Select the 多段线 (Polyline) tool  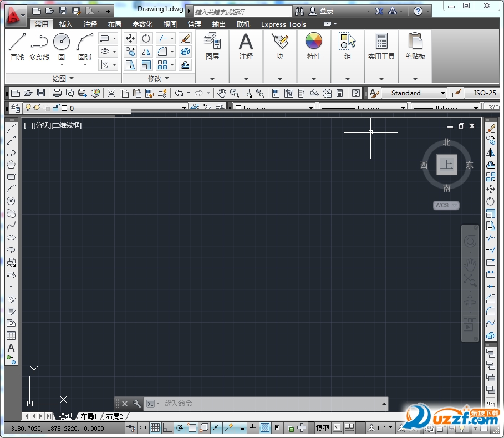pyautogui.click(x=39, y=42)
